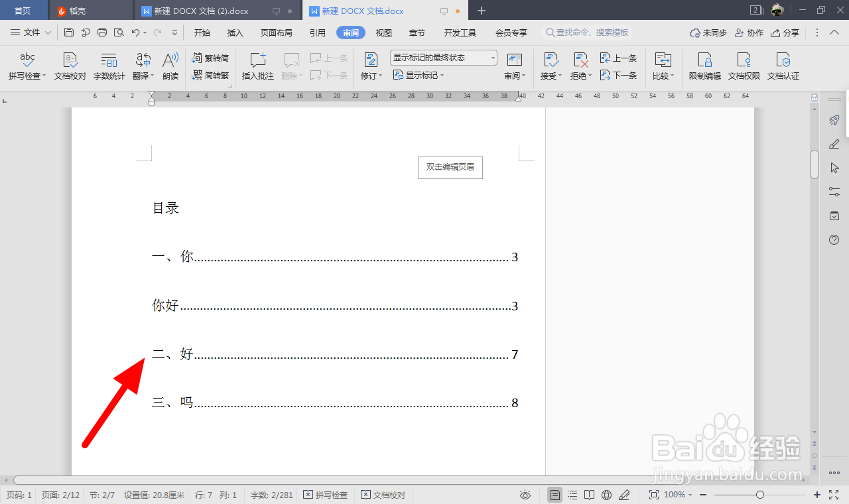Open the review pane icon
The image size is (849, 504).
click(x=515, y=60)
